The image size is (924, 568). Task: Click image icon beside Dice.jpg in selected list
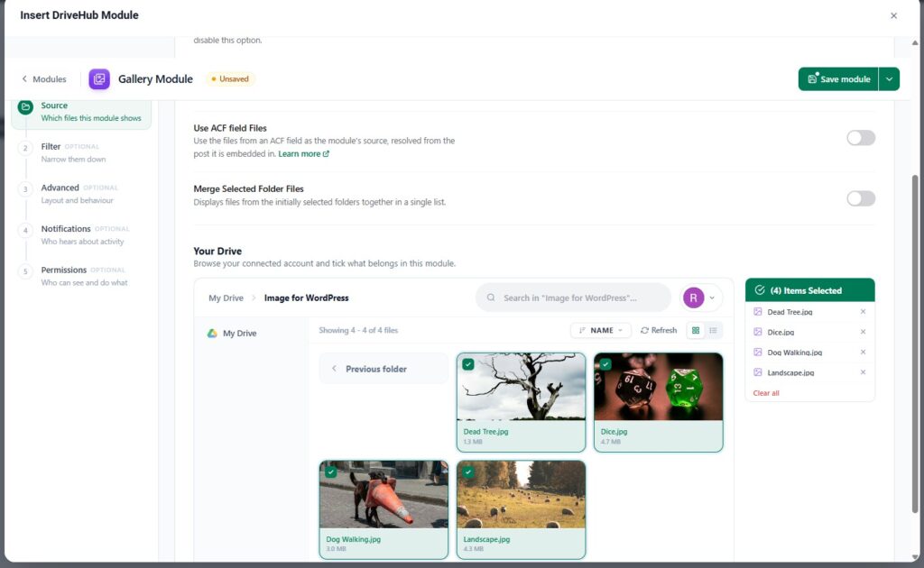[758, 332]
